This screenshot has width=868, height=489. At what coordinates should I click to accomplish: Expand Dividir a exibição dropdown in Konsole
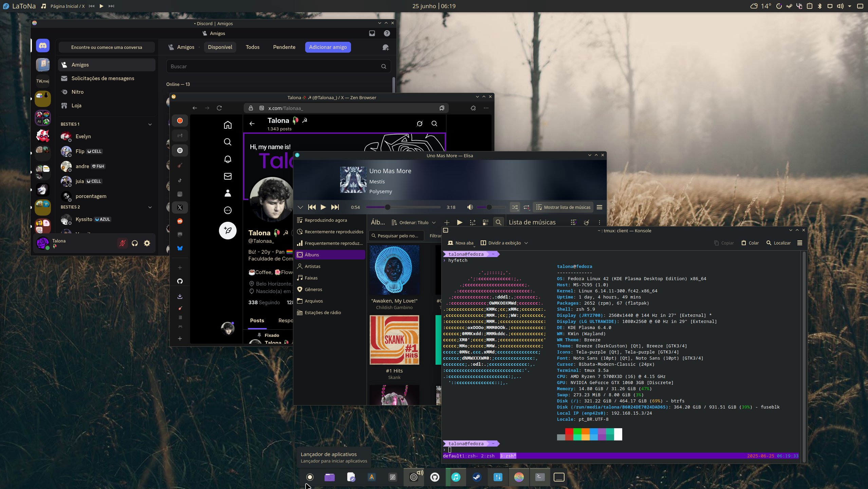[x=526, y=243]
